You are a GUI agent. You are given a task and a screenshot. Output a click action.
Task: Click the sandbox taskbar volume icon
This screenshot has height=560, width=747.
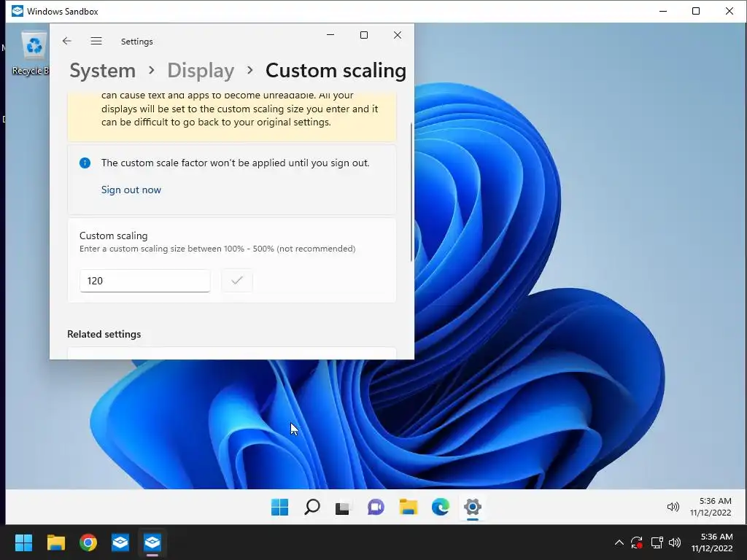tap(673, 507)
